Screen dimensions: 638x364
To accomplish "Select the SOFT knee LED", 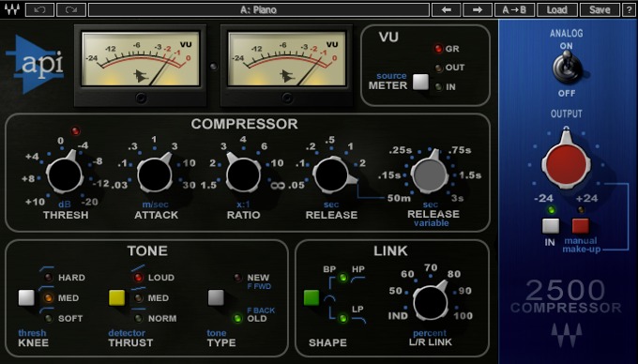I will coord(49,318).
